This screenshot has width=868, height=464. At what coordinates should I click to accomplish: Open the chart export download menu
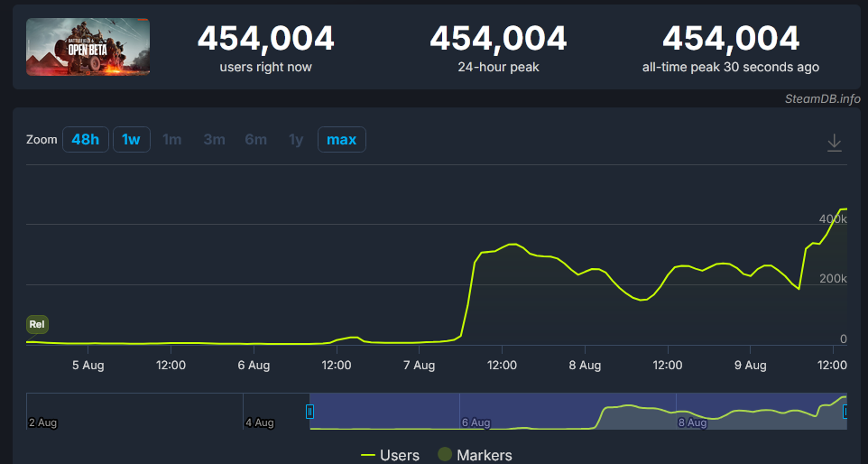[834, 142]
